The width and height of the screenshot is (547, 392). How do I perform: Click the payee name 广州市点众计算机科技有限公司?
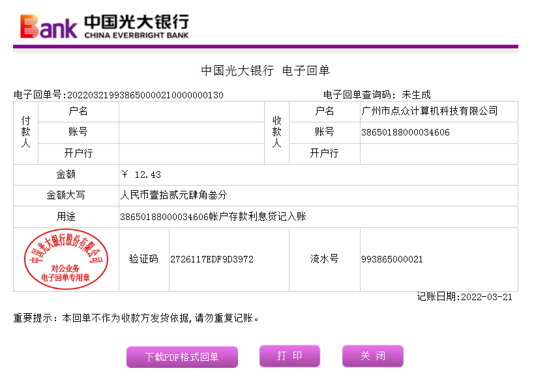tap(430, 111)
